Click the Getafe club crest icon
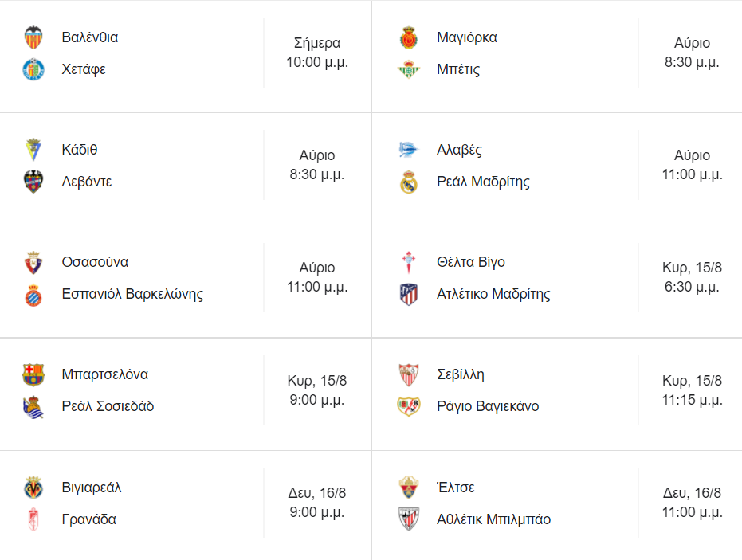The width and height of the screenshot is (742, 560). pos(33,69)
